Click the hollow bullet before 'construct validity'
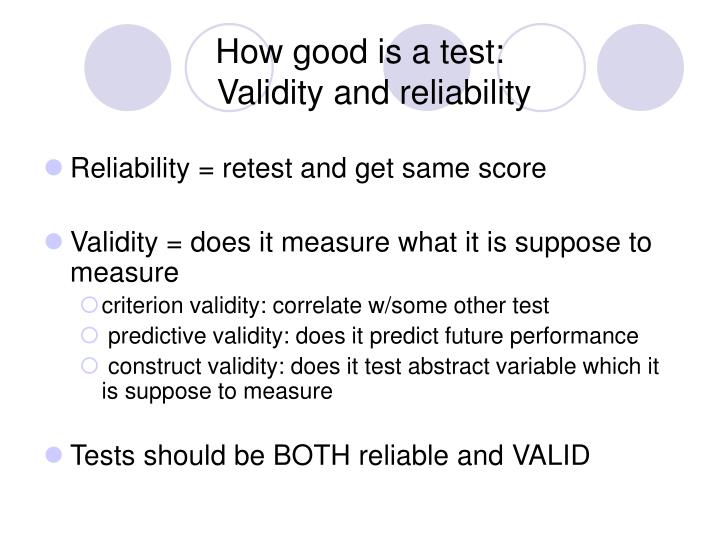This screenshot has width=720, height=540. click(89, 366)
